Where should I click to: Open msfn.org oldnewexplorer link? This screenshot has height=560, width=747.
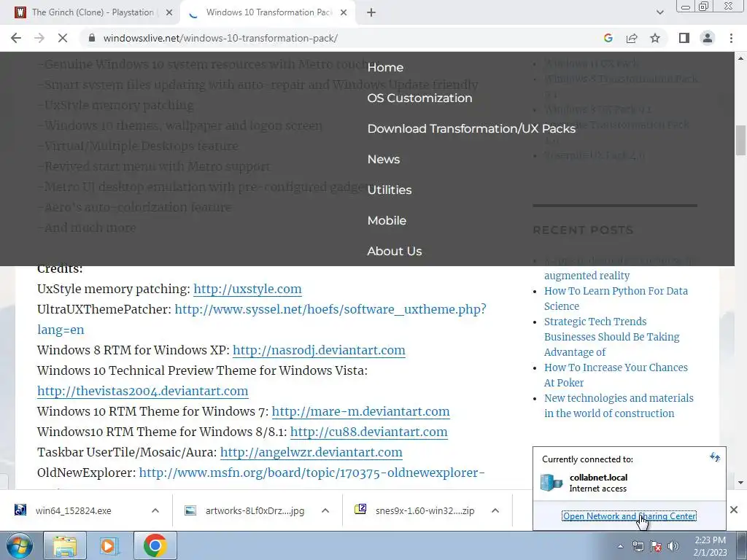[x=312, y=472]
